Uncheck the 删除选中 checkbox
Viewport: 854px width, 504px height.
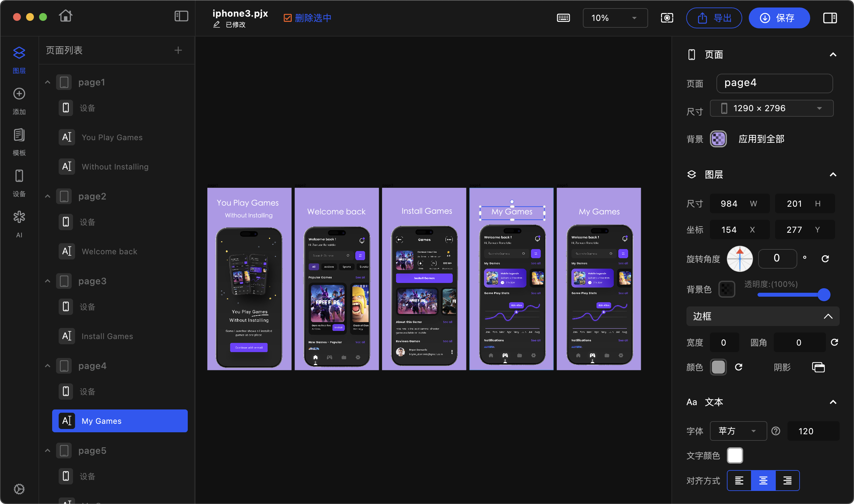[x=287, y=18]
